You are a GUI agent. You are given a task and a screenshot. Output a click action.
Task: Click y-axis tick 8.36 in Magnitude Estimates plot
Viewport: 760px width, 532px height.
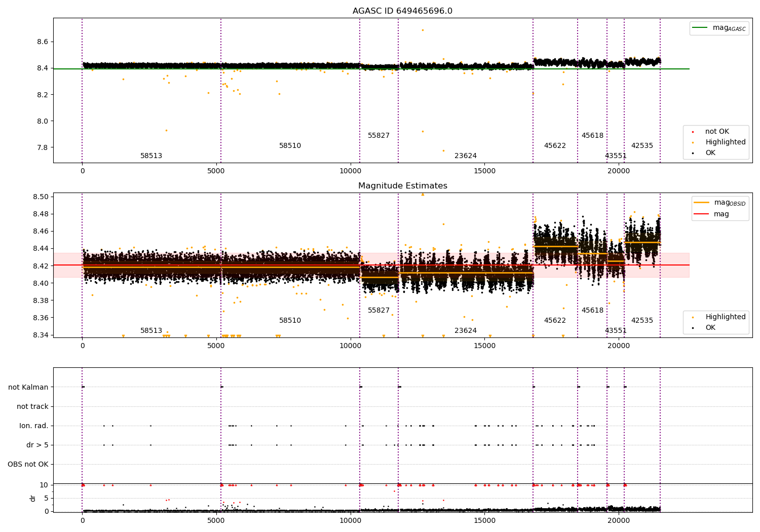41,318
